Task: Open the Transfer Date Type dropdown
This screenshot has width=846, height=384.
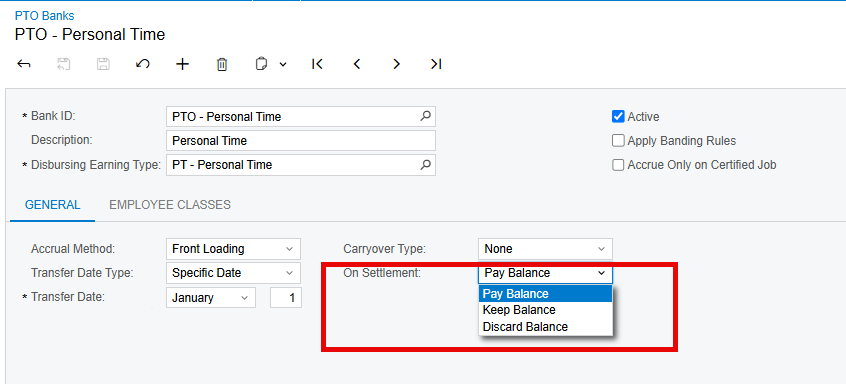Action: pyautogui.click(x=233, y=273)
